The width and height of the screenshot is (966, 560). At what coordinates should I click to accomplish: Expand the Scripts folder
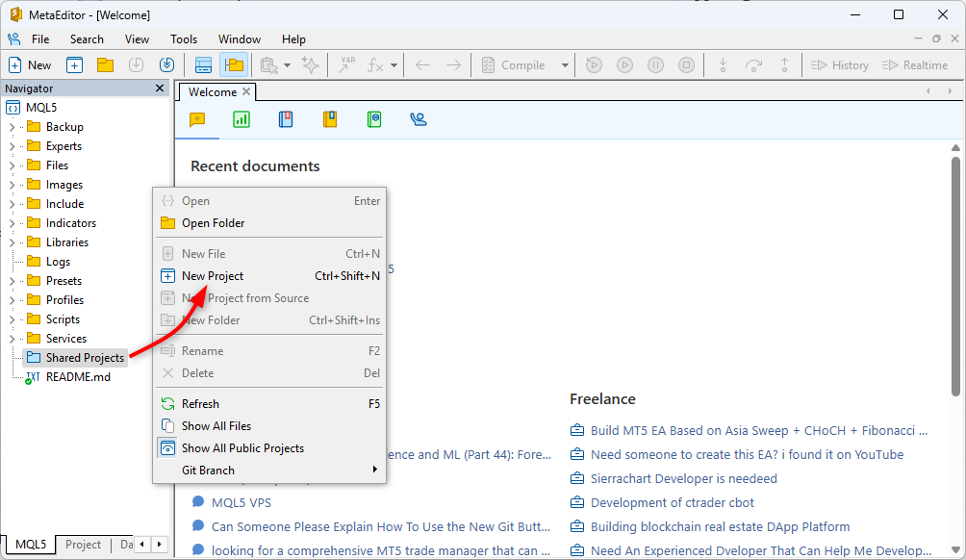pos(12,319)
